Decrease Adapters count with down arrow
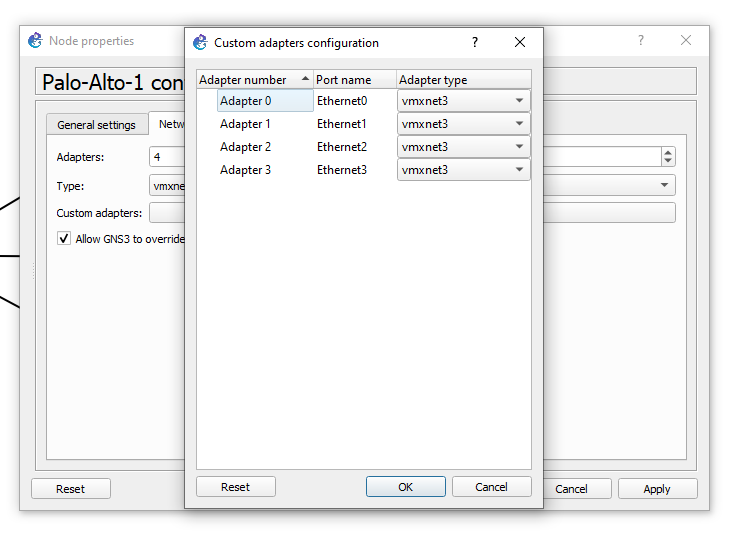Image resolution: width=729 pixels, height=539 pixels. click(668, 161)
